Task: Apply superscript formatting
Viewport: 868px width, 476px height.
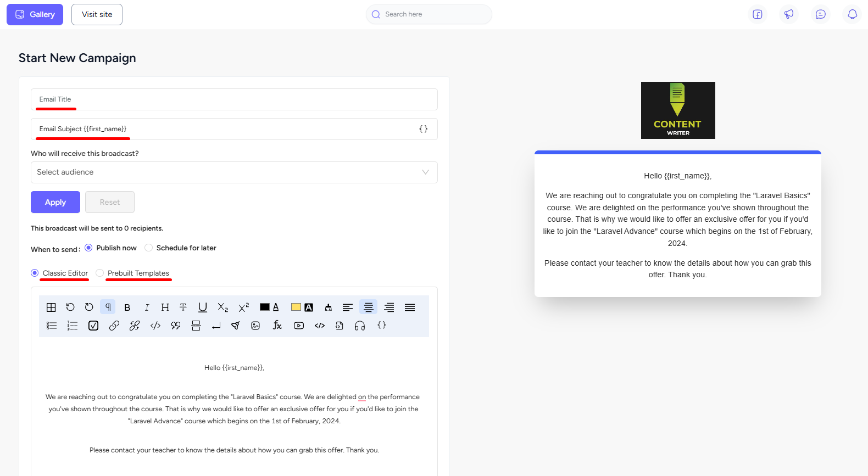Action: pos(244,307)
